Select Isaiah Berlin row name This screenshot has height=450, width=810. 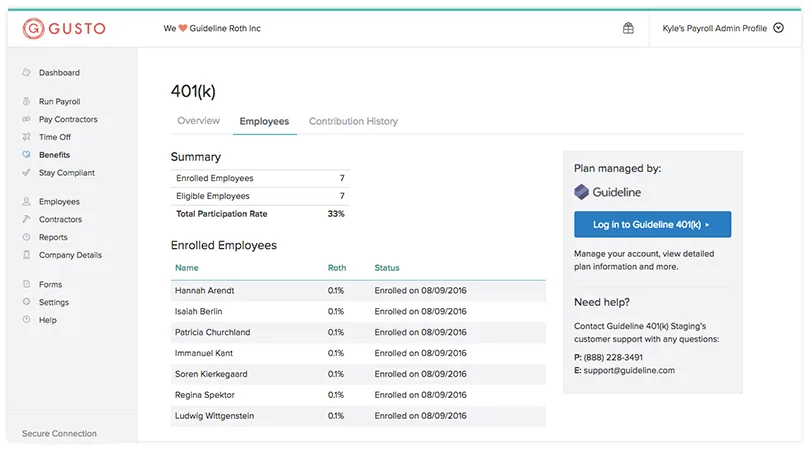[x=198, y=312]
